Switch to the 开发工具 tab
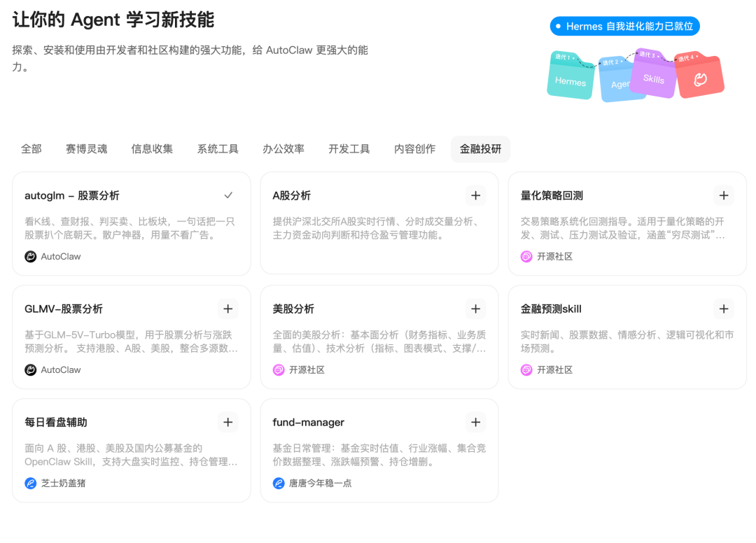Image resolution: width=756 pixels, height=543 pixels. pos(349,148)
